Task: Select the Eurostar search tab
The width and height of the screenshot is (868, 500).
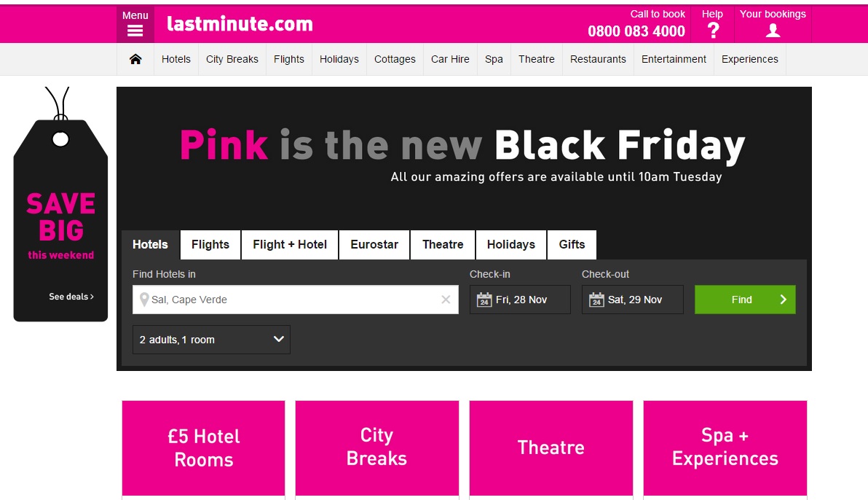Action: pyautogui.click(x=374, y=244)
